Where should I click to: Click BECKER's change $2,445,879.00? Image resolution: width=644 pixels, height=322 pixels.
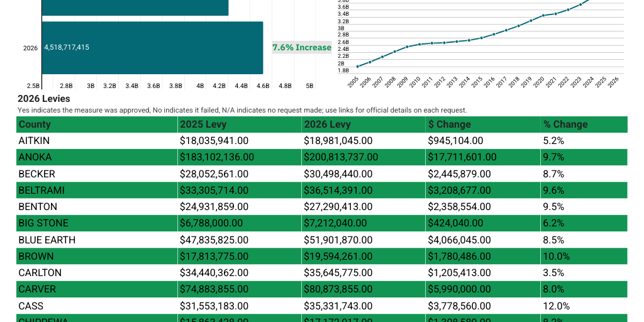(483, 174)
